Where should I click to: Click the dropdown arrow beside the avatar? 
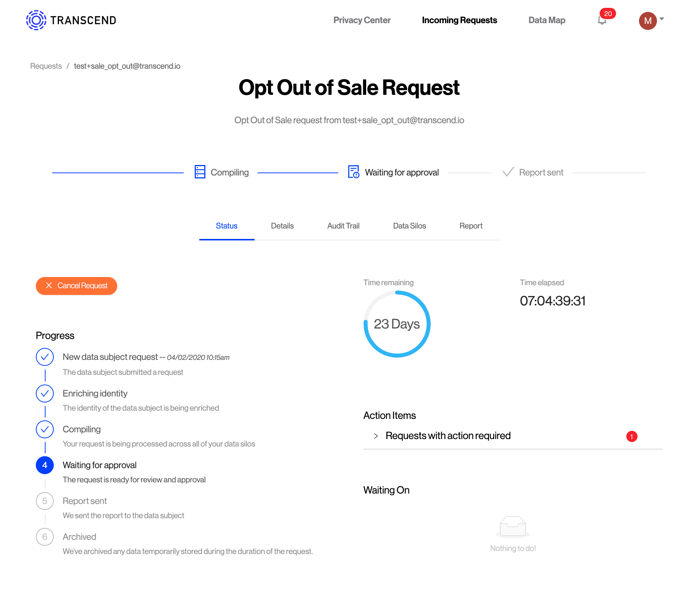coord(662,19)
